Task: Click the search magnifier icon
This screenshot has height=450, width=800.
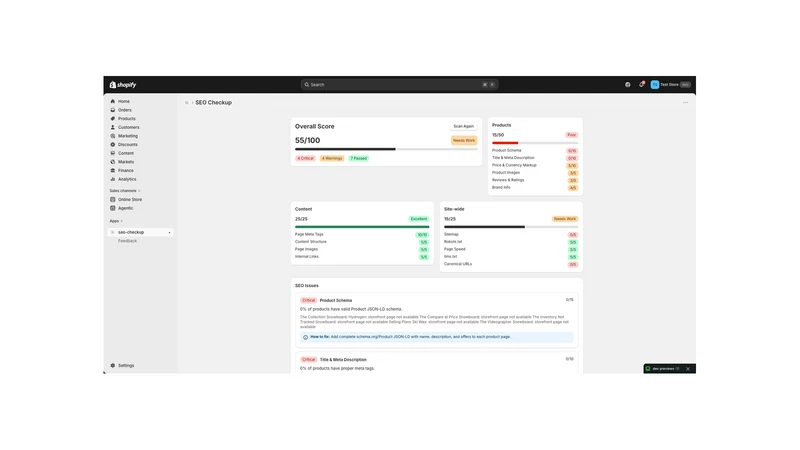Action: [307, 85]
